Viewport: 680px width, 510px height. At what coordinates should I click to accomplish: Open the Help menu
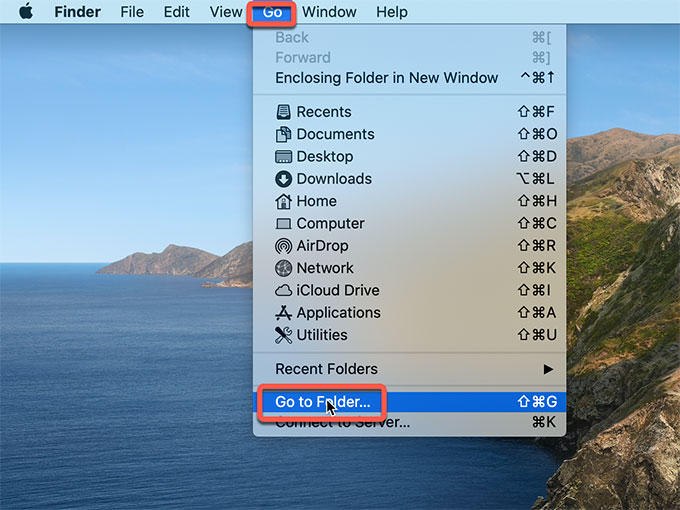[x=392, y=12]
